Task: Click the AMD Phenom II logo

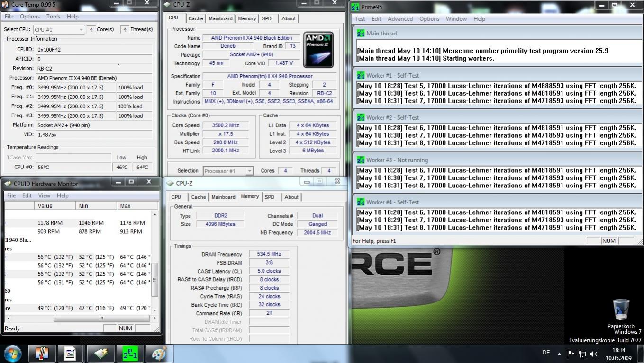Action: (318, 50)
